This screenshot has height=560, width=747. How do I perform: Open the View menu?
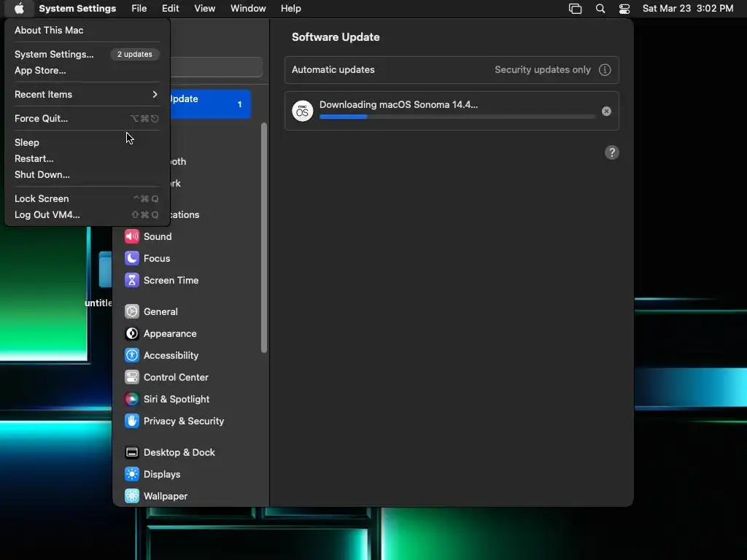pyautogui.click(x=205, y=9)
